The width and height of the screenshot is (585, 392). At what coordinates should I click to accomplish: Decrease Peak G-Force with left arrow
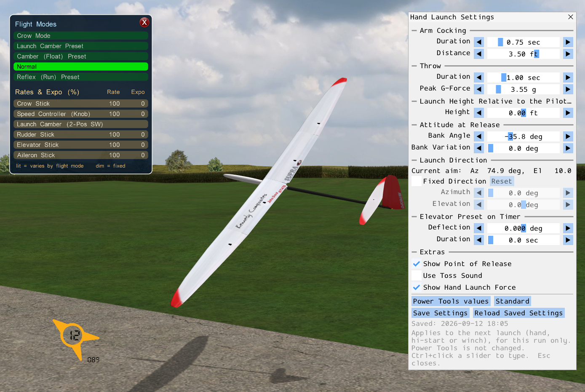tap(479, 89)
